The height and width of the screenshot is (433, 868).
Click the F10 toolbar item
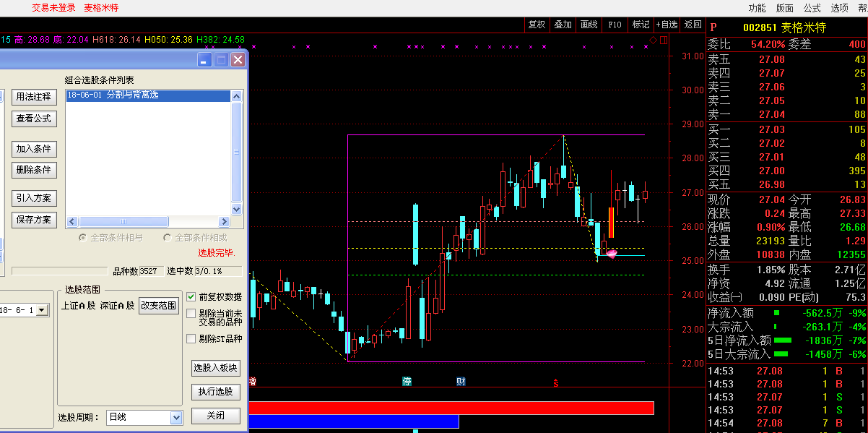[615, 25]
